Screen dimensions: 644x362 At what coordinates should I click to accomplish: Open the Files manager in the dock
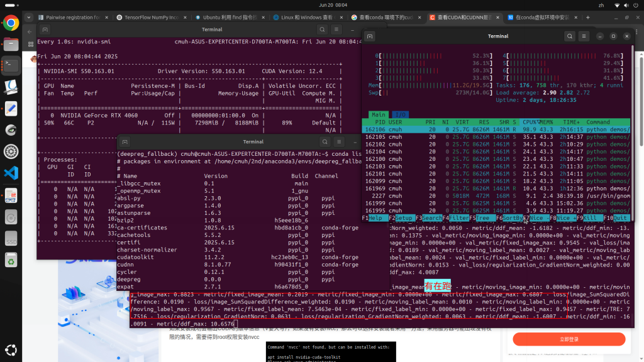point(11,45)
